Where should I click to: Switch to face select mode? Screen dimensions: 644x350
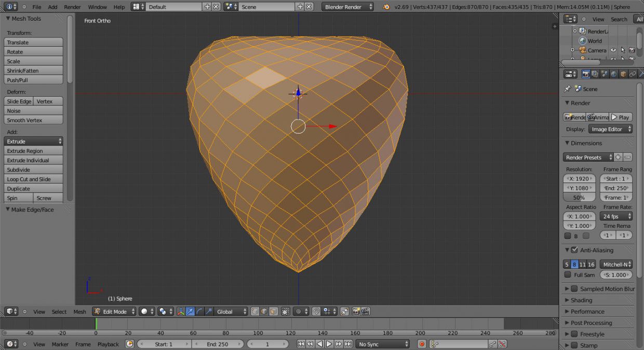click(274, 312)
